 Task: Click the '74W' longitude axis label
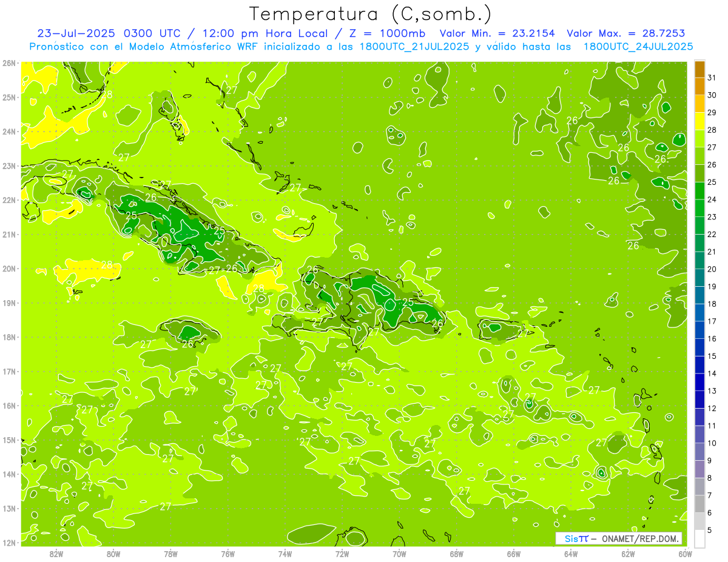click(x=285, y=554)
